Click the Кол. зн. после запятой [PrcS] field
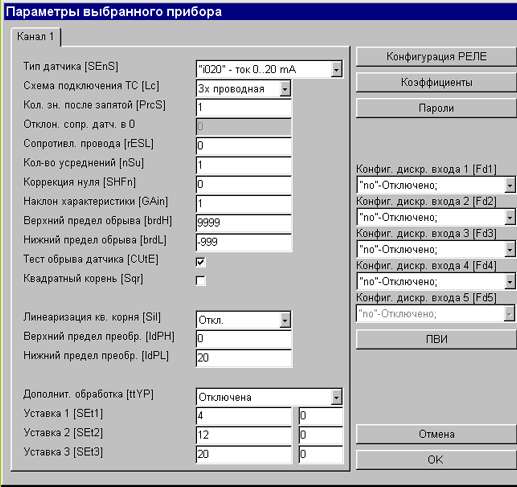 pos(244,108)
